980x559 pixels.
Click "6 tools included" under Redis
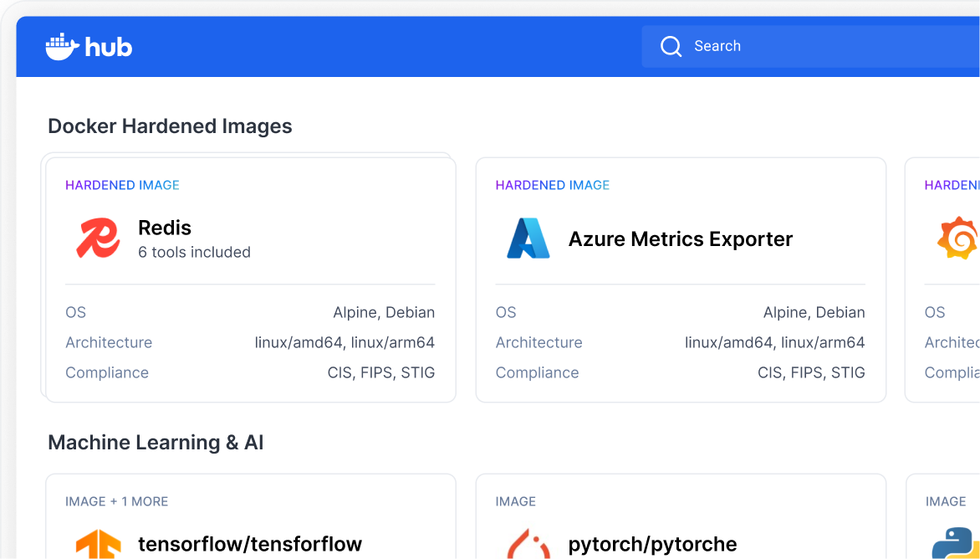[194, 252]
